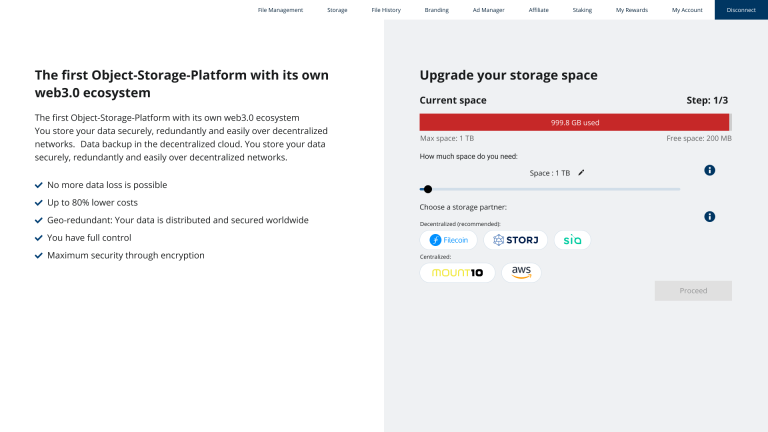Select Filecoin as storage partner
The width and height of the screenshot is (768, 432).
pyautogui.click(x=449, y=240)
